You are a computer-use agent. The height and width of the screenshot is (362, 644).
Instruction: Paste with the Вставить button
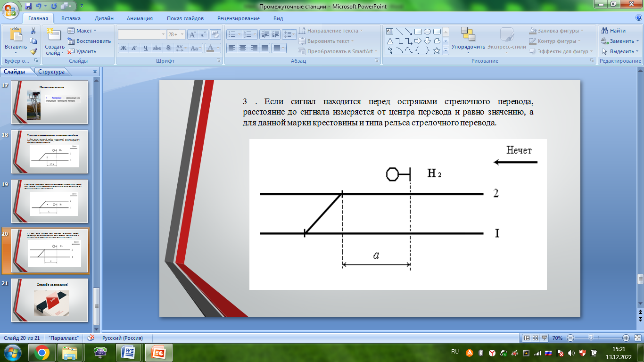tap(16, 41)
